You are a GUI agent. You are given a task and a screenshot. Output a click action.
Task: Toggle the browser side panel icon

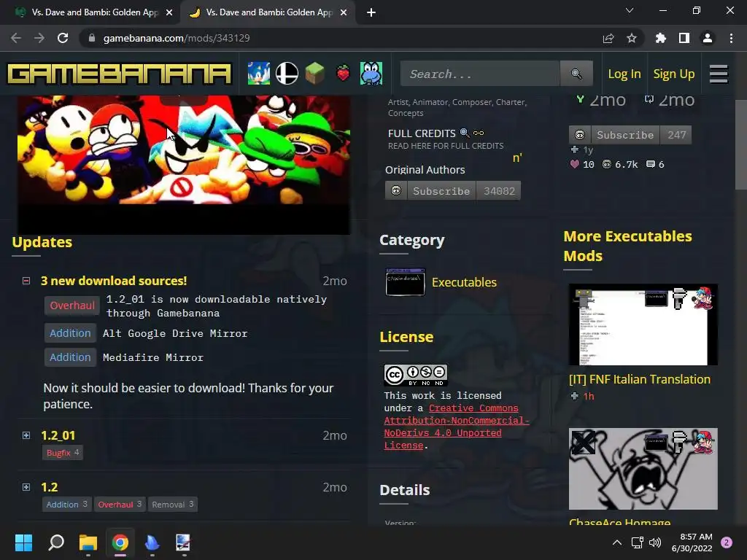coord(684,38)
